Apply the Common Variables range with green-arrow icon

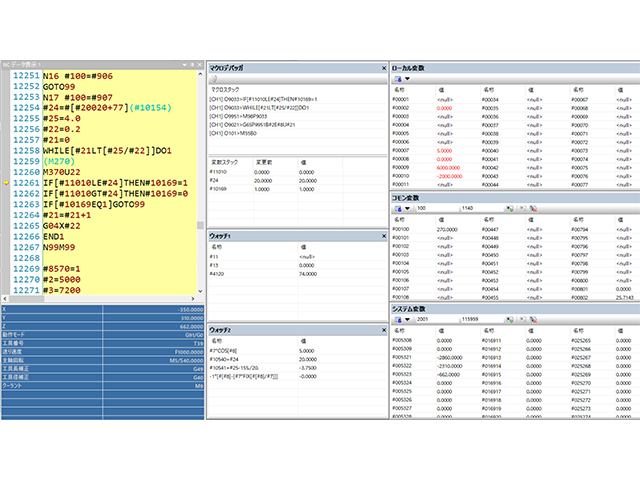(509, 209)
